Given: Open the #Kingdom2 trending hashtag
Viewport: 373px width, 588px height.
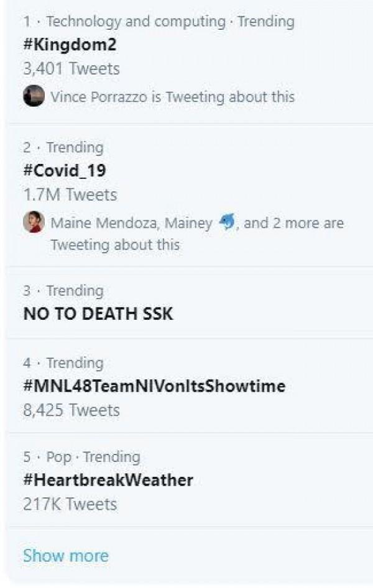Looking at the screenshot, I should click(70, 45).
